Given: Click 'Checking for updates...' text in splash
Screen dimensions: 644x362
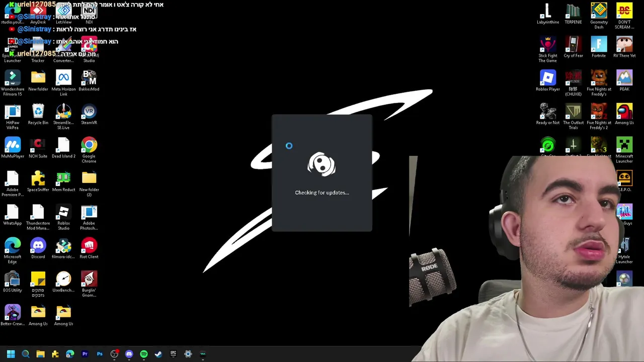Looking at the screenshot, I should tap(322, 193).
